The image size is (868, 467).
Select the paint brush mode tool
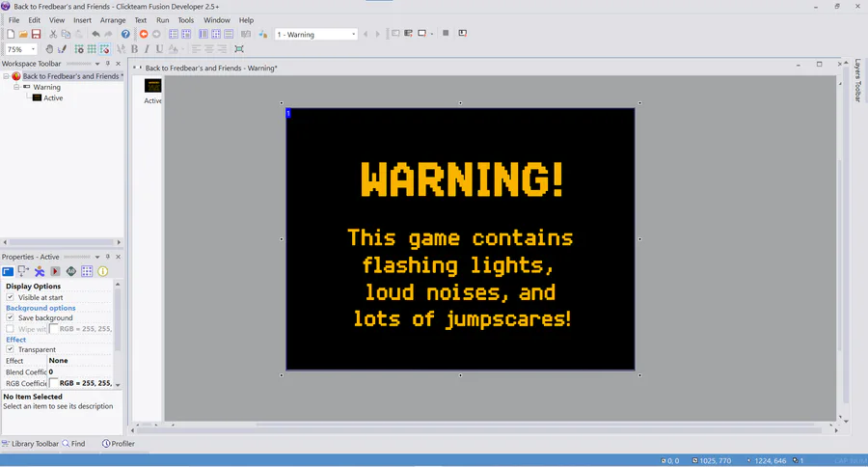coord(62,49)
